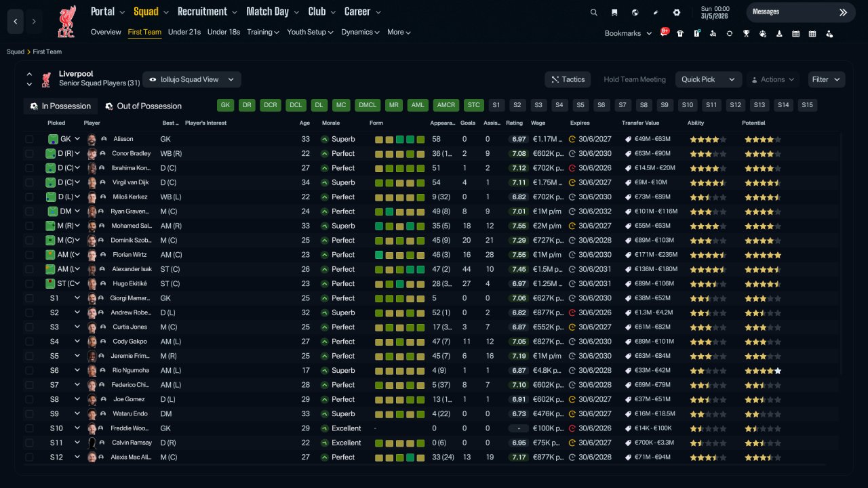
Task: Click Rio Ngumoha's form squares
Action: [x=399, y=371]
